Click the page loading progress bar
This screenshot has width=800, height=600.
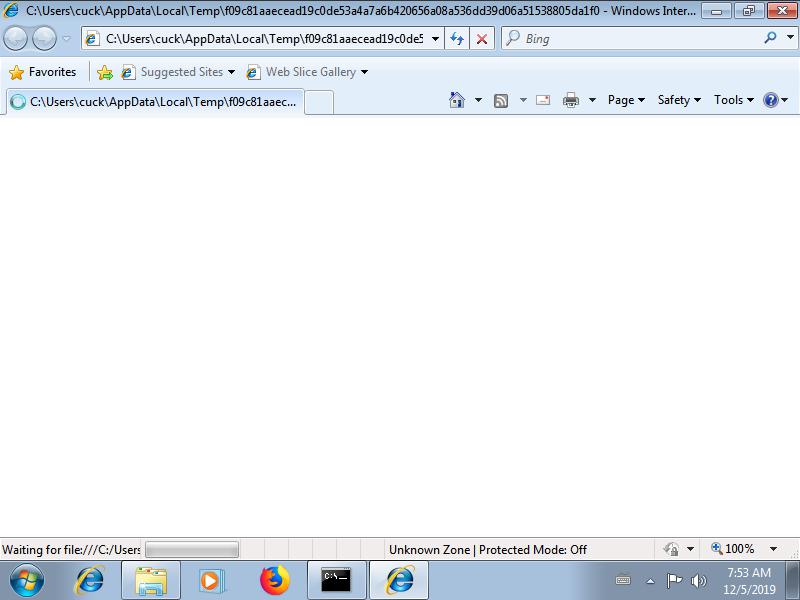(192, 549)
